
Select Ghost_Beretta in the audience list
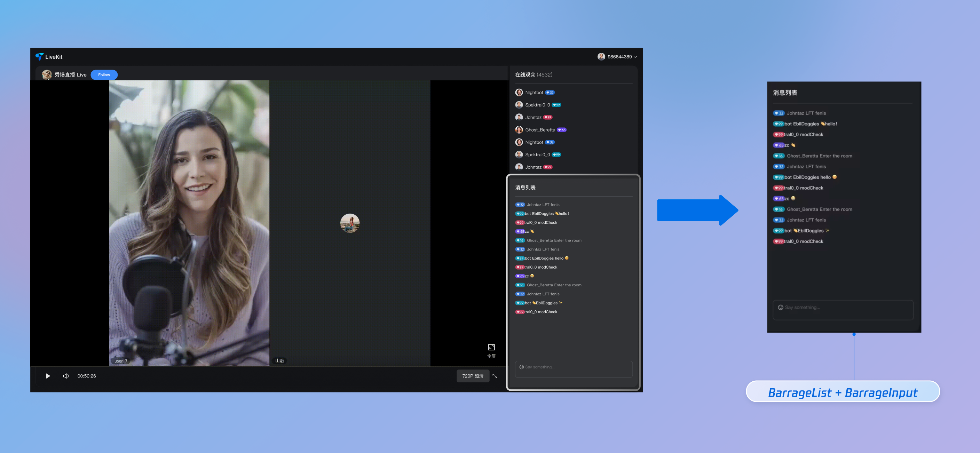539,130
